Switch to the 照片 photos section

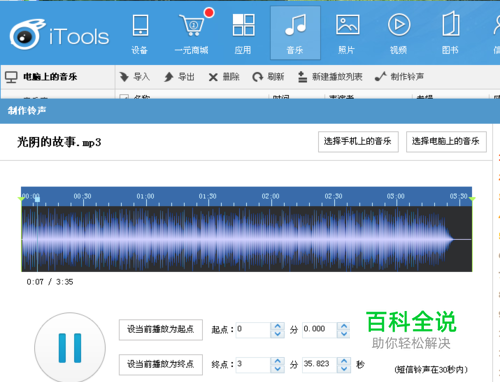point(347,33)
